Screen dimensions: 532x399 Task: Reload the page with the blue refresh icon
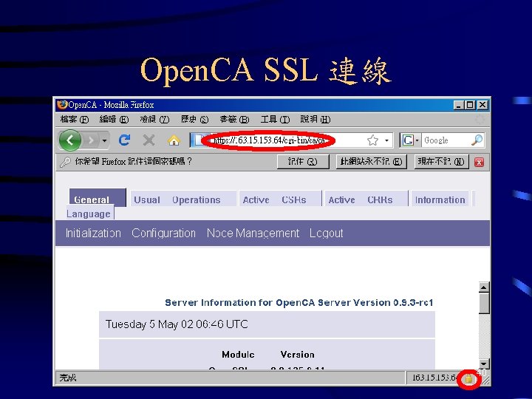click(x=125, y=140)
